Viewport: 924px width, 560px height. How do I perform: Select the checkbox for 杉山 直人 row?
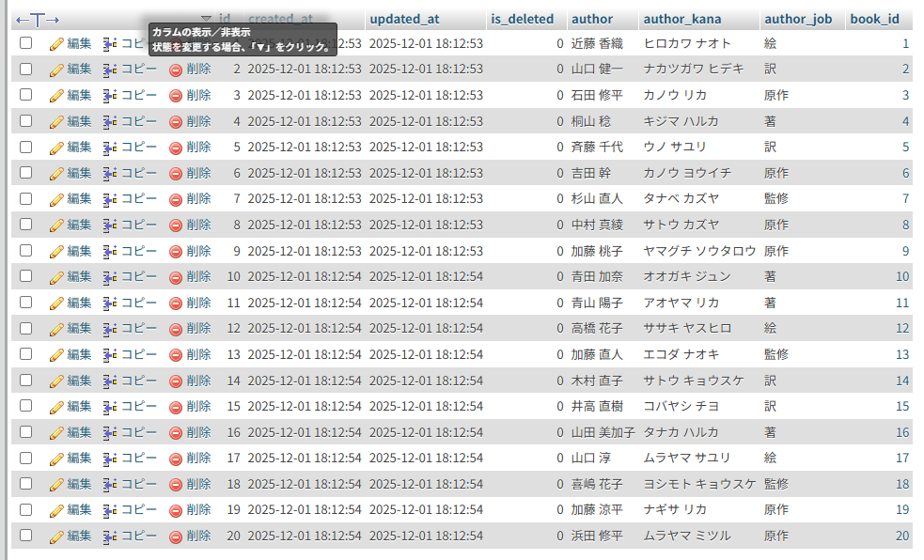26,198
